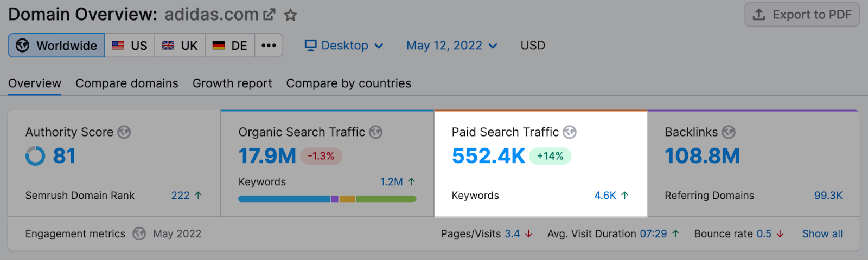Open Paid Search Traffic value 552.4K

click(x=488, y=156)
